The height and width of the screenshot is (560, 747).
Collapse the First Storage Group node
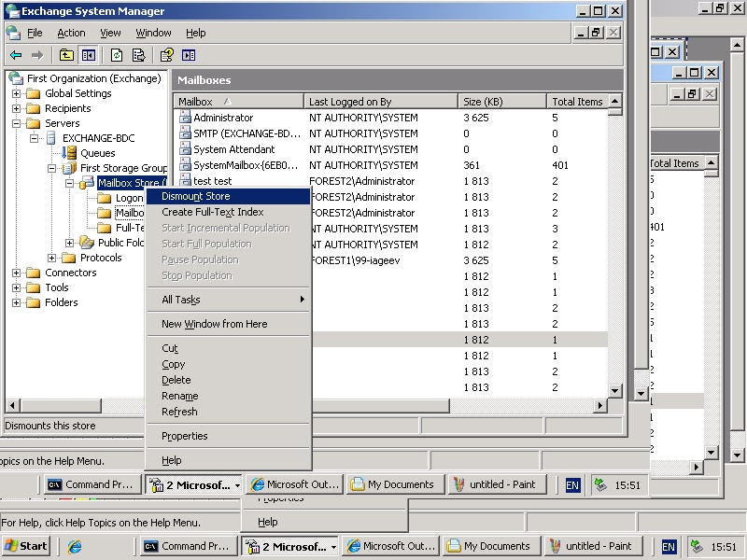coord(52,168)
